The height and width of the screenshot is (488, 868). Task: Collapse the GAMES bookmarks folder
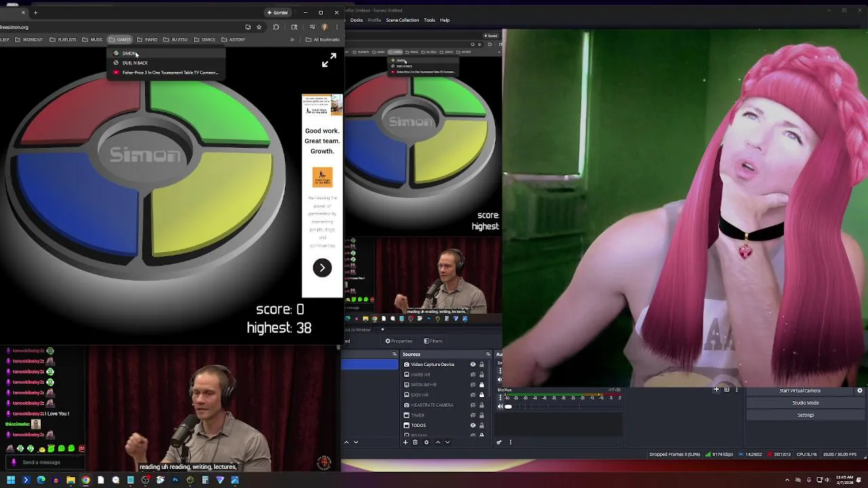point(120,39)
